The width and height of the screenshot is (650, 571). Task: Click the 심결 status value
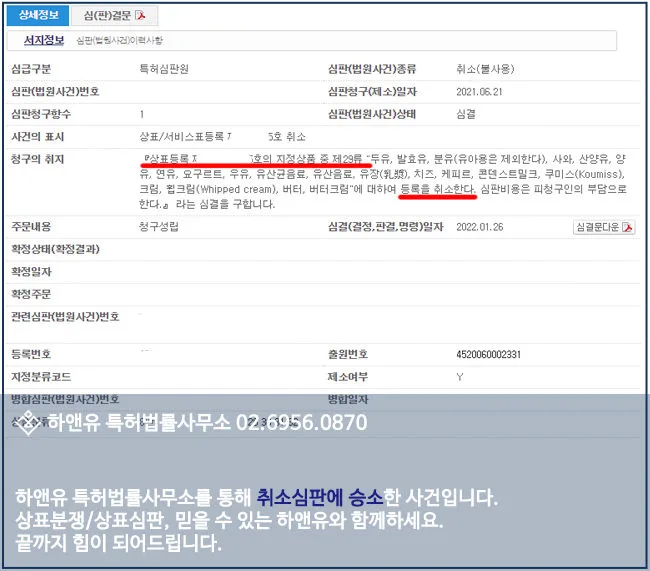tap(466, 114)
